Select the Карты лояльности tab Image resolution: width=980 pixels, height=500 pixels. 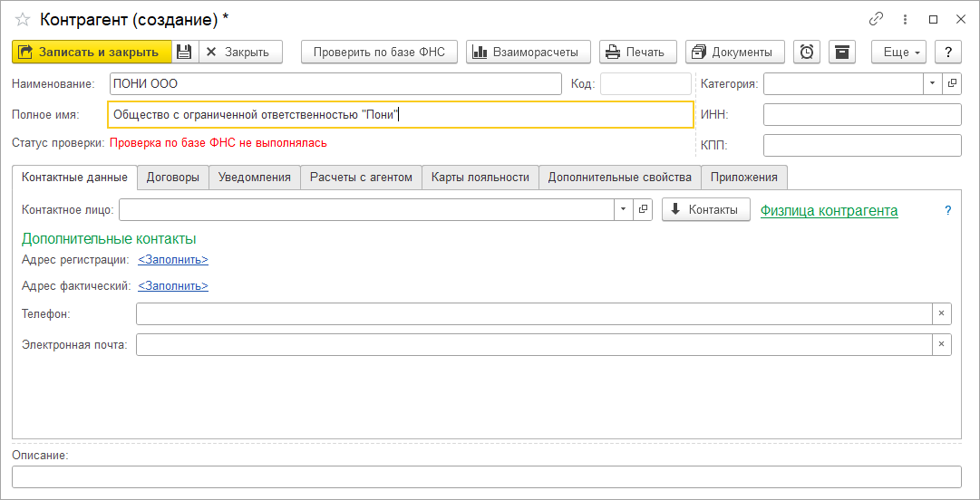click(480, 178)
